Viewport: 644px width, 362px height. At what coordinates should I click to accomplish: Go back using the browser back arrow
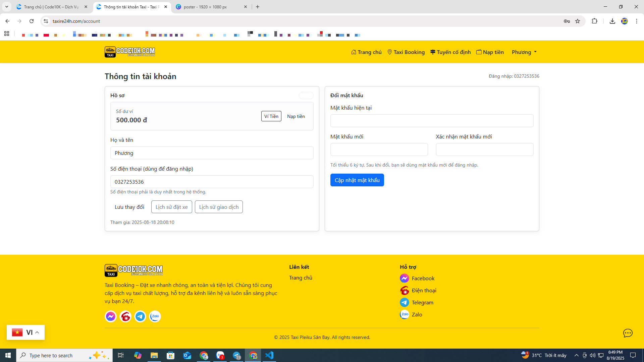[x=7, y=21]
